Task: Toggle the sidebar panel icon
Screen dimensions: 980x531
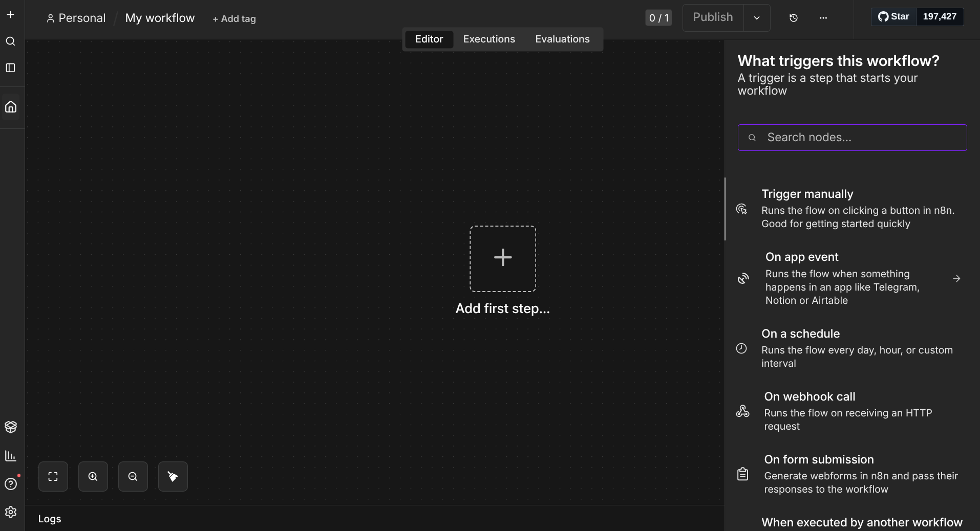Action: click(x=10, y=68)
